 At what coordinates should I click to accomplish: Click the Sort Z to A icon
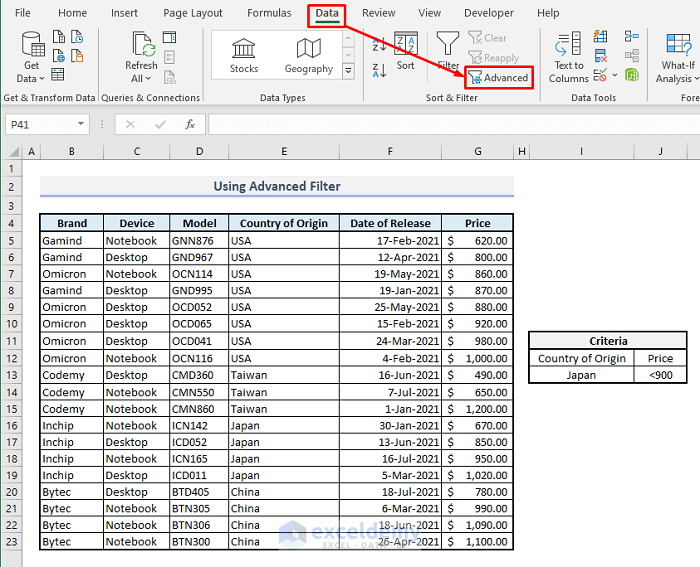[379, 69]
